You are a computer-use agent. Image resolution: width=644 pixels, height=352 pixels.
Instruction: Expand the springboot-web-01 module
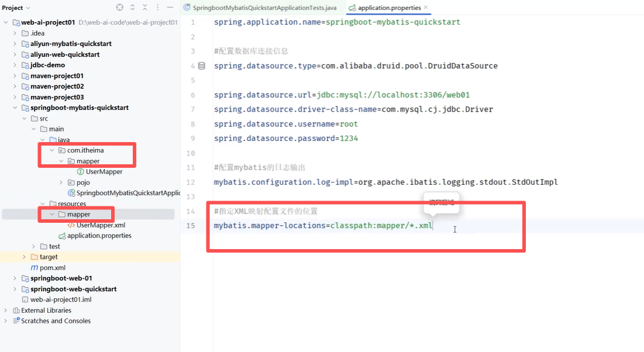point(15,278)
